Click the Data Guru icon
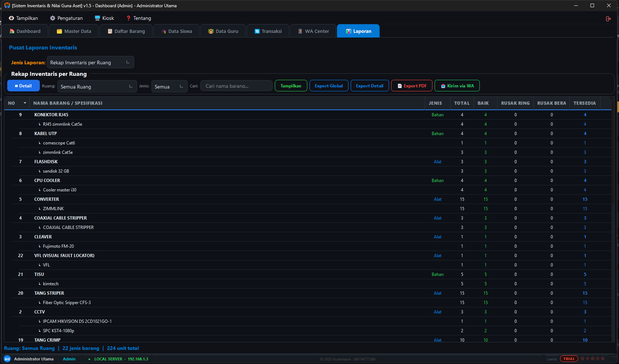This screenshot has height=364, width=619. tap(211, 31)
